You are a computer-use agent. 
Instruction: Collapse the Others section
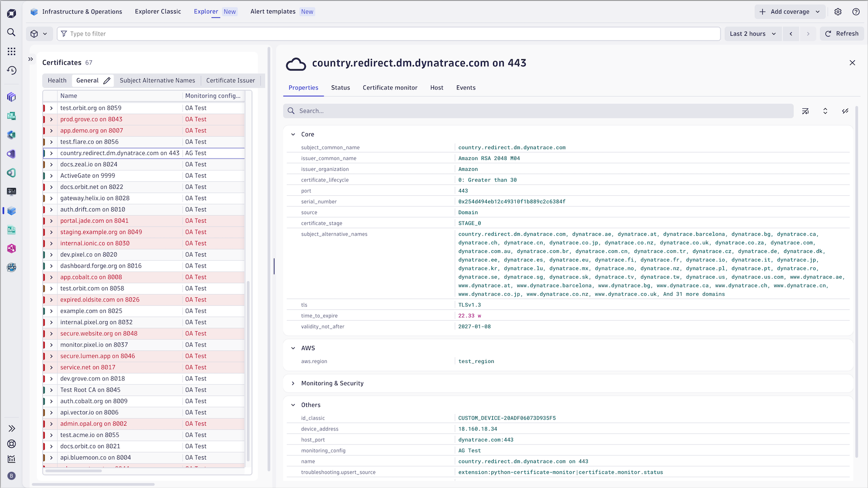tap(293, 405)
